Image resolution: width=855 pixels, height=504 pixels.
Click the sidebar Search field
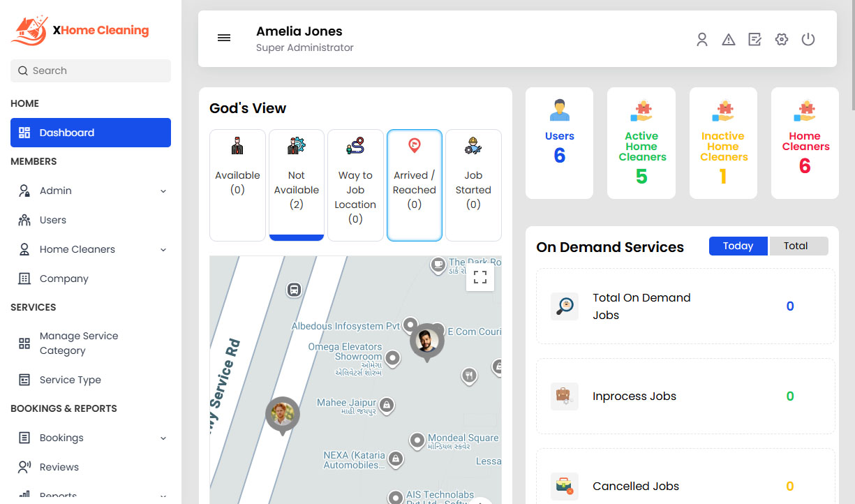91,71
